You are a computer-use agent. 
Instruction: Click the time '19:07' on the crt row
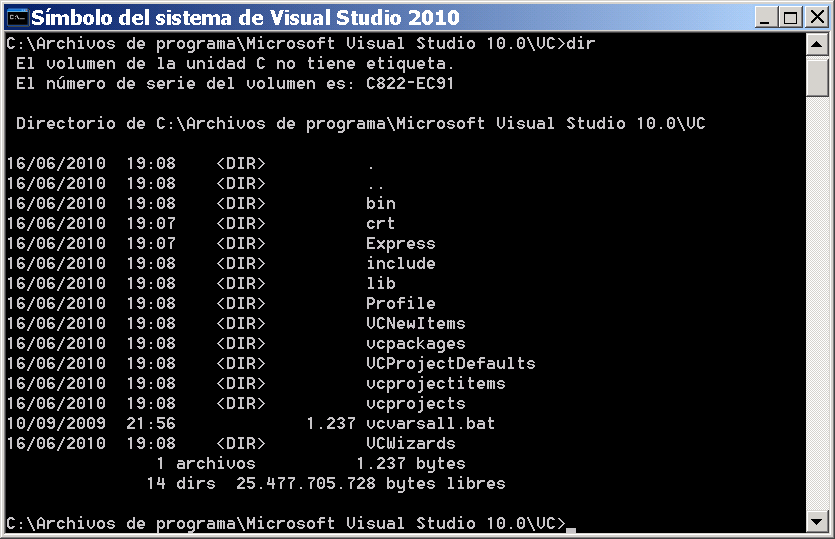(x=151, y=224)
